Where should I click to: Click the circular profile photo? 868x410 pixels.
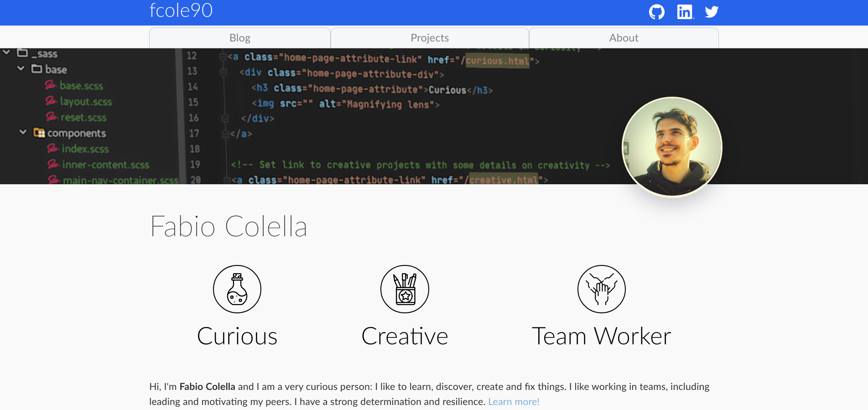point(672,147)
